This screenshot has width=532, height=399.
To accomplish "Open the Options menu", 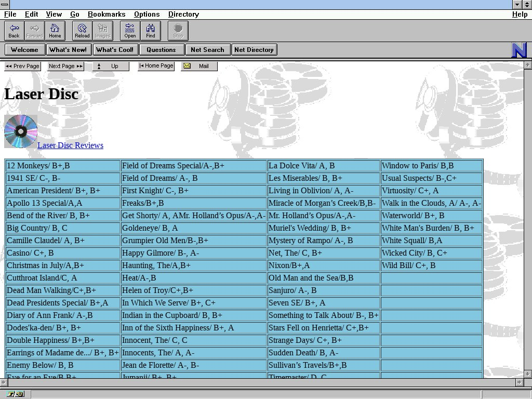I will point(147,14).
